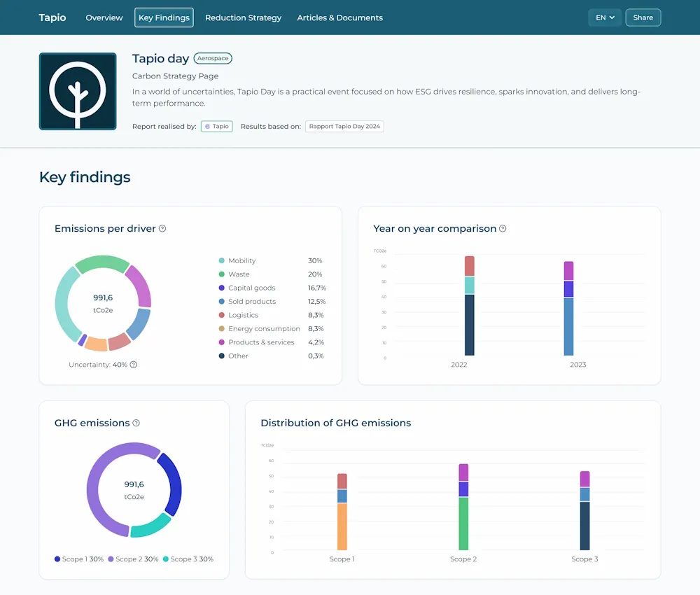700x595 pixels.
Task: Click the '2022' axis label
Action: tap(459, 365)
